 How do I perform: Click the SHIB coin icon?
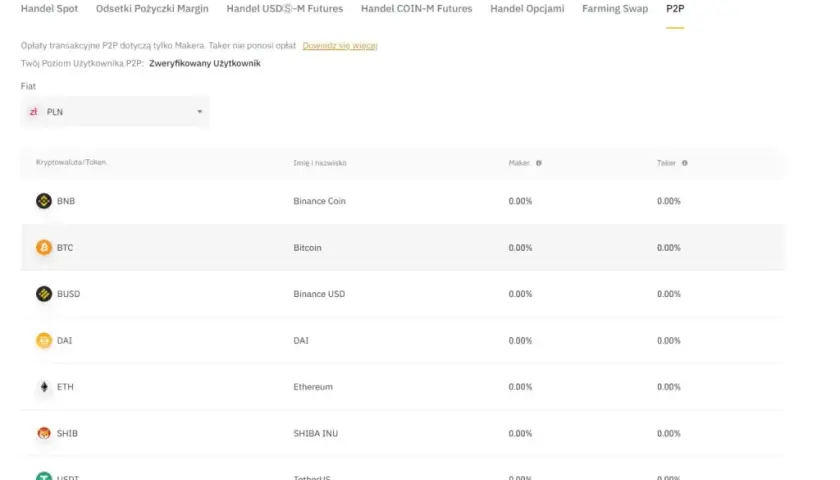click(x=44, y=433)
